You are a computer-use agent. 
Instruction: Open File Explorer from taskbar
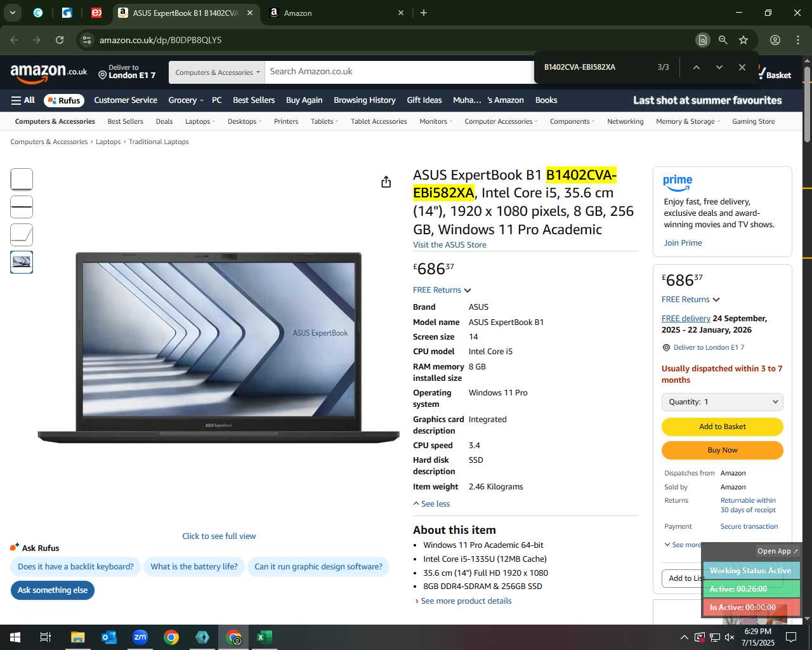(x=77, y=637)
